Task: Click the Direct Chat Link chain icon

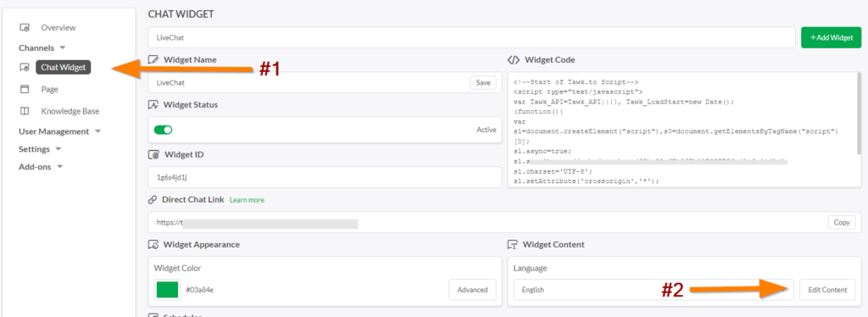Action: (153, 200)
